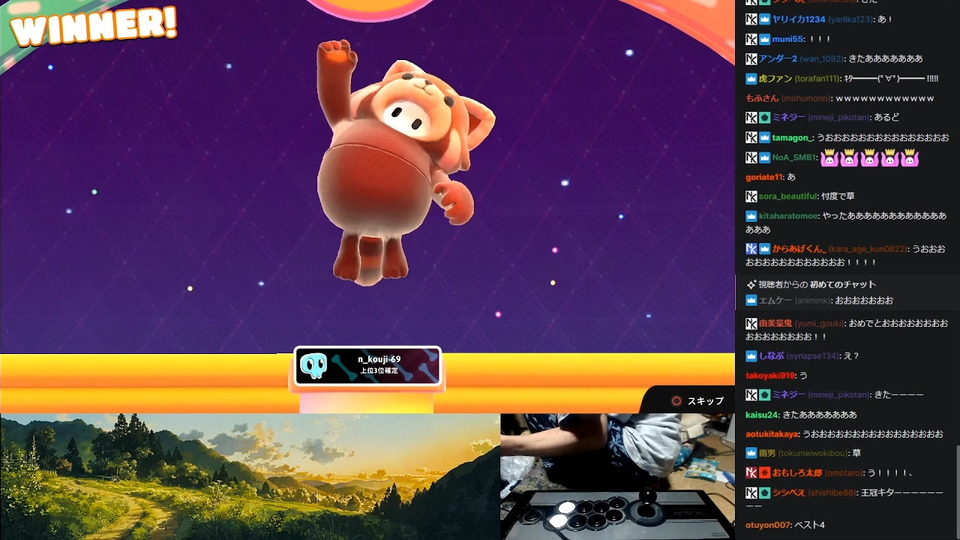Open takoyaki919 username in chat

[770, 375]
